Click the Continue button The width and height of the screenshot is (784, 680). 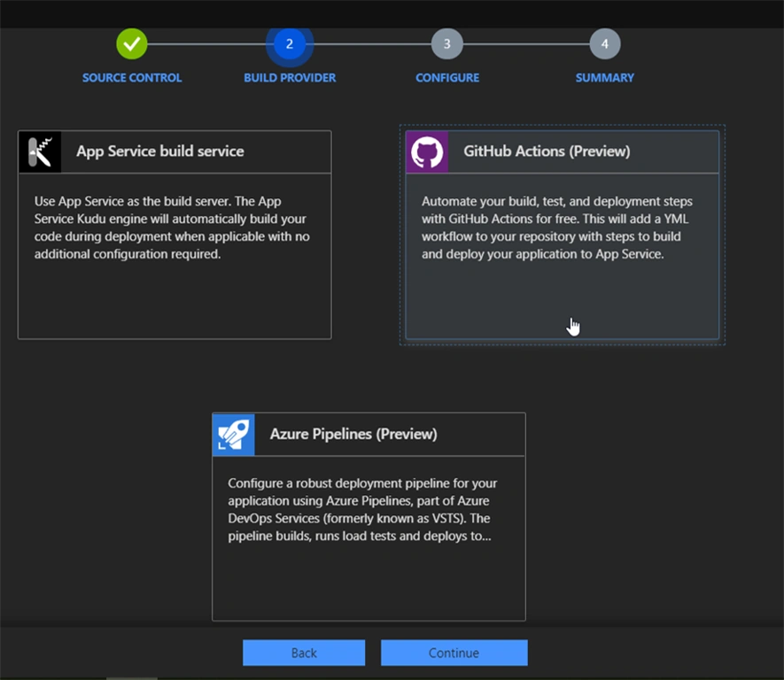pos(454,653)
